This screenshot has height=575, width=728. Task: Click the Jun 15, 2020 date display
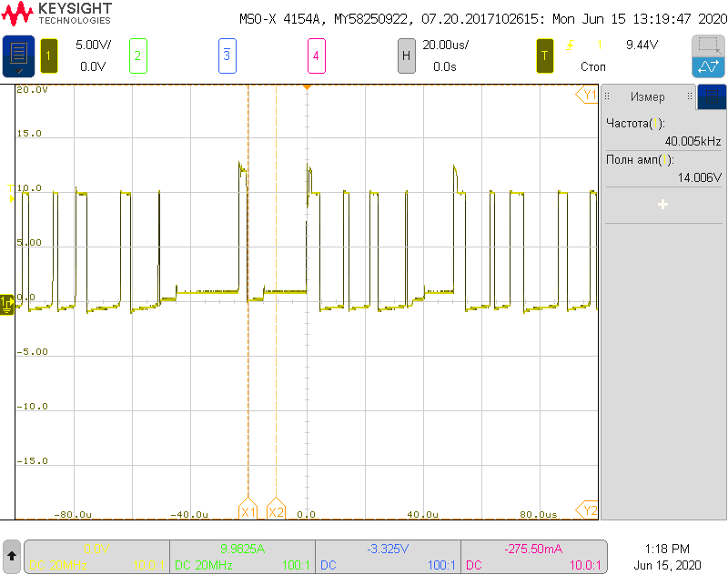[x=667, y=565]
